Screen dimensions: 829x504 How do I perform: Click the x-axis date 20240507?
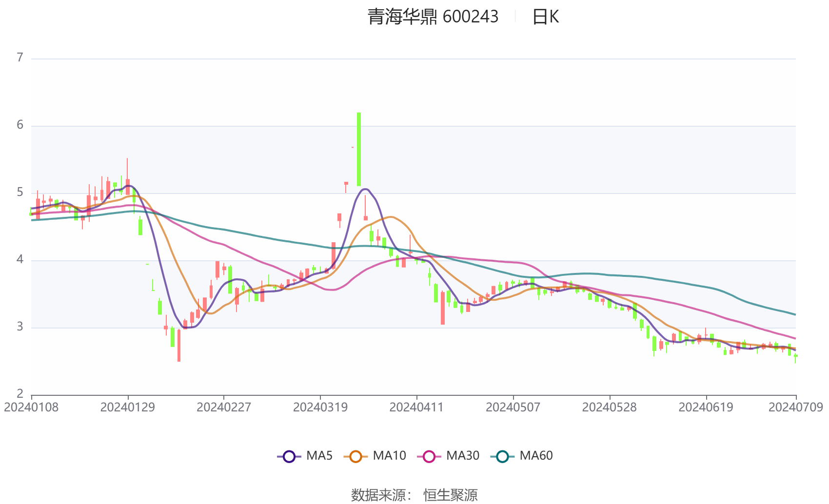513,407
